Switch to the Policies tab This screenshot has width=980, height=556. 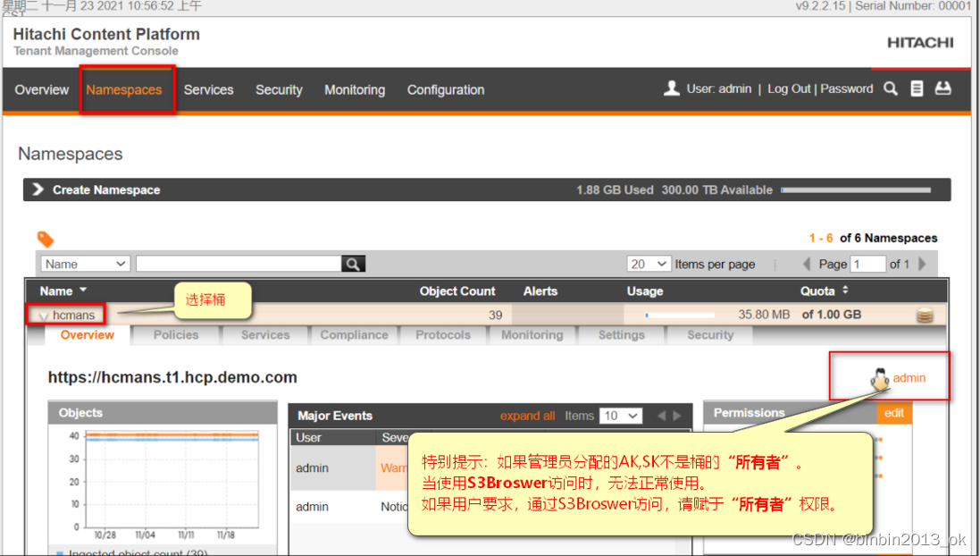176,335
